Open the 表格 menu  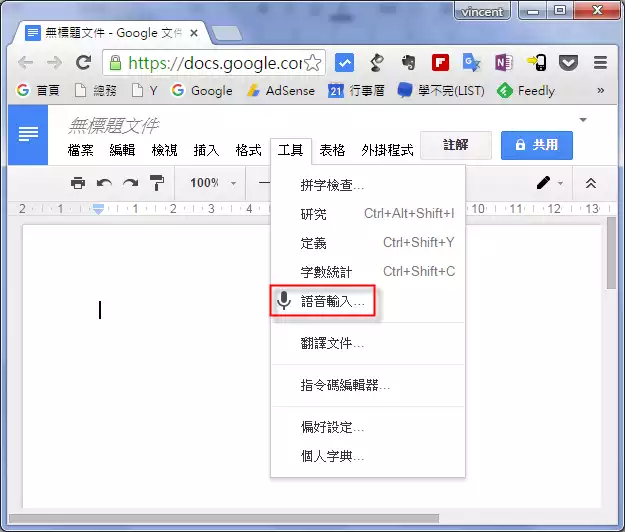(x=332, y=150)
